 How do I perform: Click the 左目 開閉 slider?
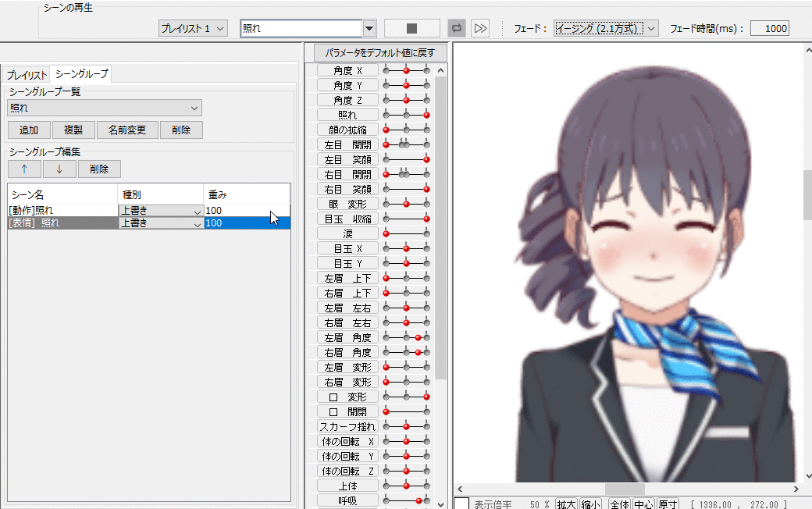click(x=407, y=144)
